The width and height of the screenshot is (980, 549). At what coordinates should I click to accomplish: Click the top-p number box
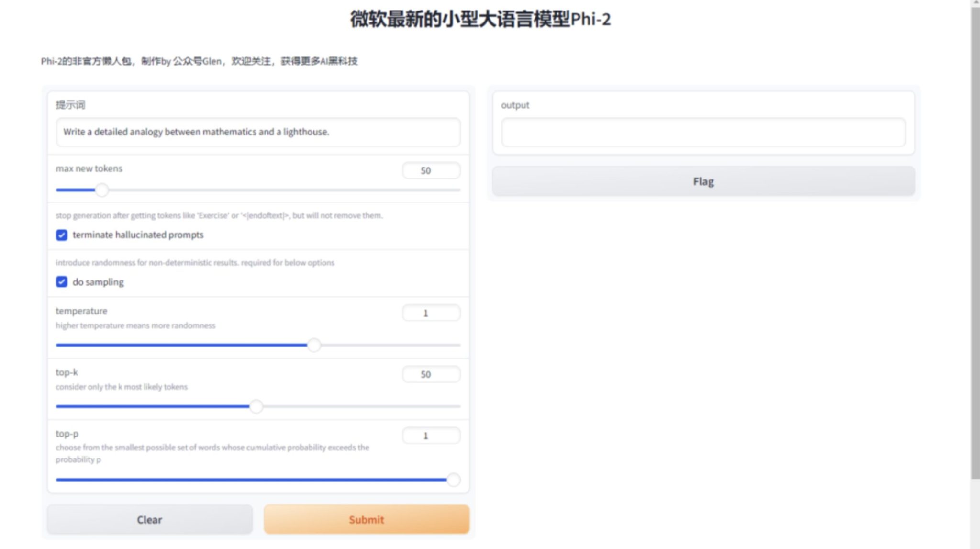(x=431, y=436)
